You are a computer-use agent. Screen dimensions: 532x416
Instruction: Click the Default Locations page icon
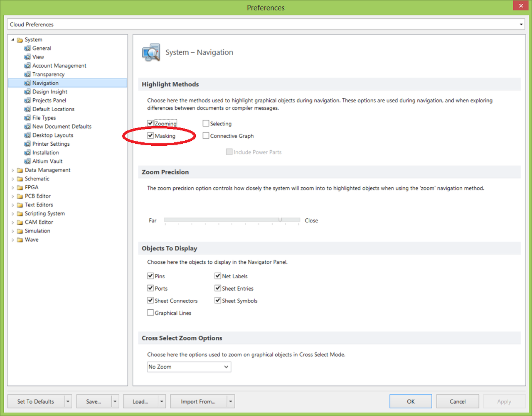point(27,109)
